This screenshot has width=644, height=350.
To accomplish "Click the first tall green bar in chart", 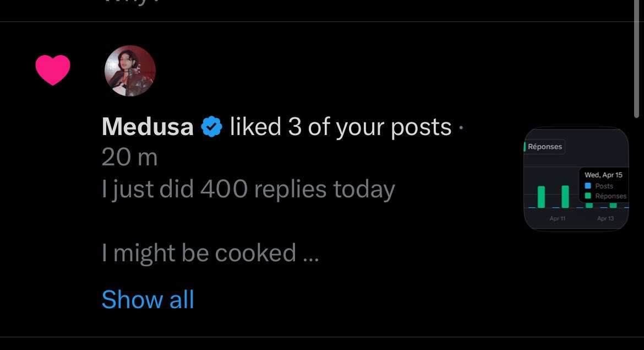I will pos(541,197).
